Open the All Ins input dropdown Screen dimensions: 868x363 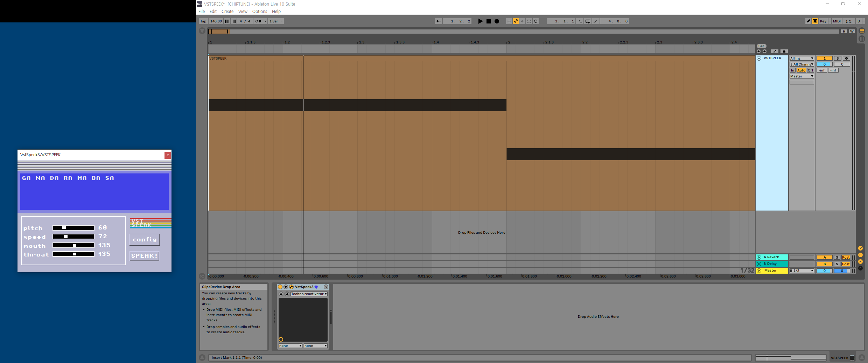(x=802, y=59)
